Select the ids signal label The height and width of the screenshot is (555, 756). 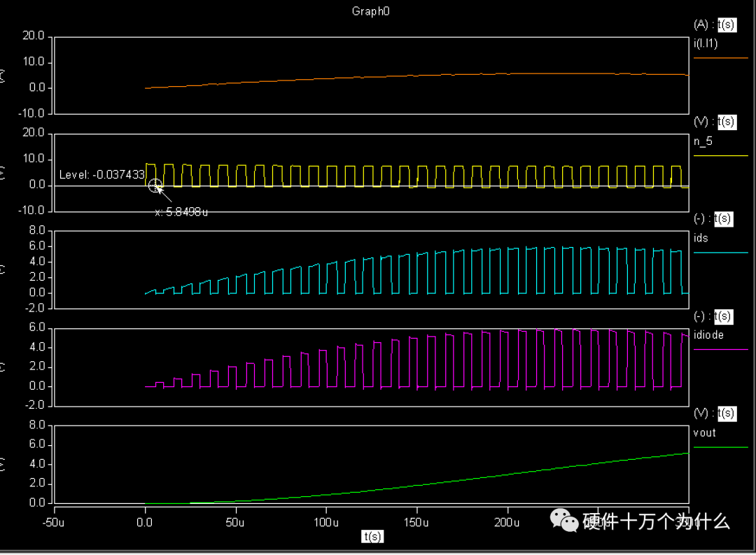(x=701, y=238)
